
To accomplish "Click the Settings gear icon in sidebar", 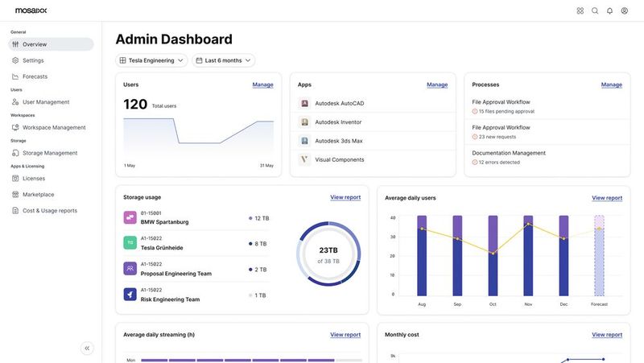I will (x=15, y=60).
